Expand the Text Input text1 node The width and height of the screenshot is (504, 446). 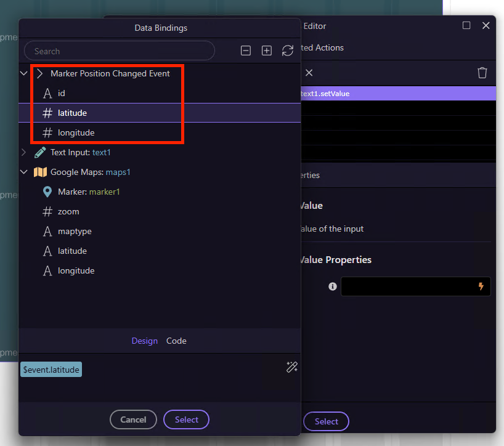[x=24, y=152]
